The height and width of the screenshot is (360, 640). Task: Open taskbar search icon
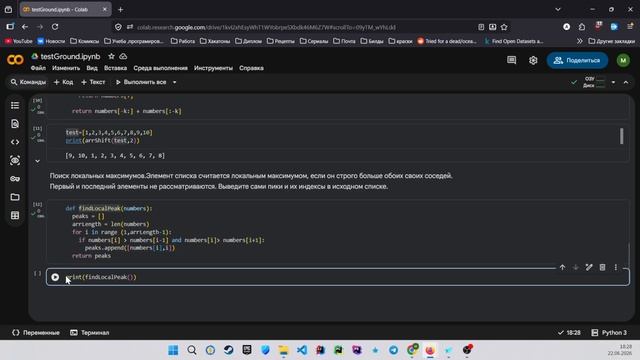[x=192, y=350]
